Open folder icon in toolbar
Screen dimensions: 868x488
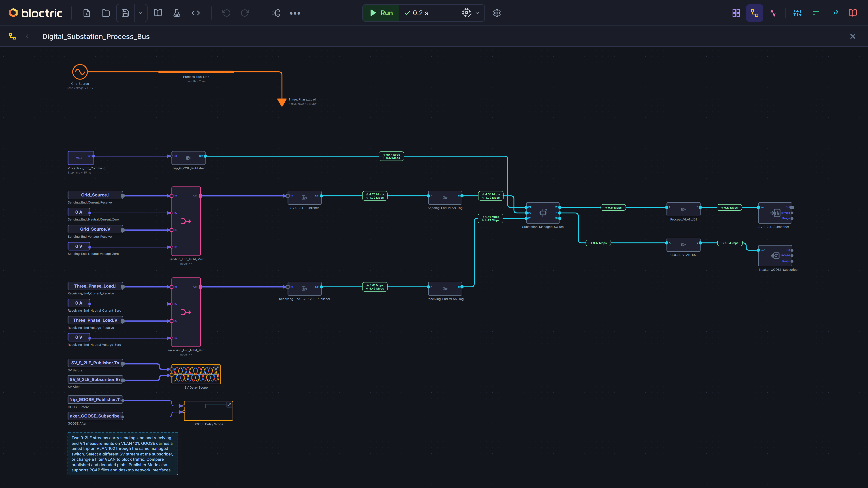click(106, 13)
